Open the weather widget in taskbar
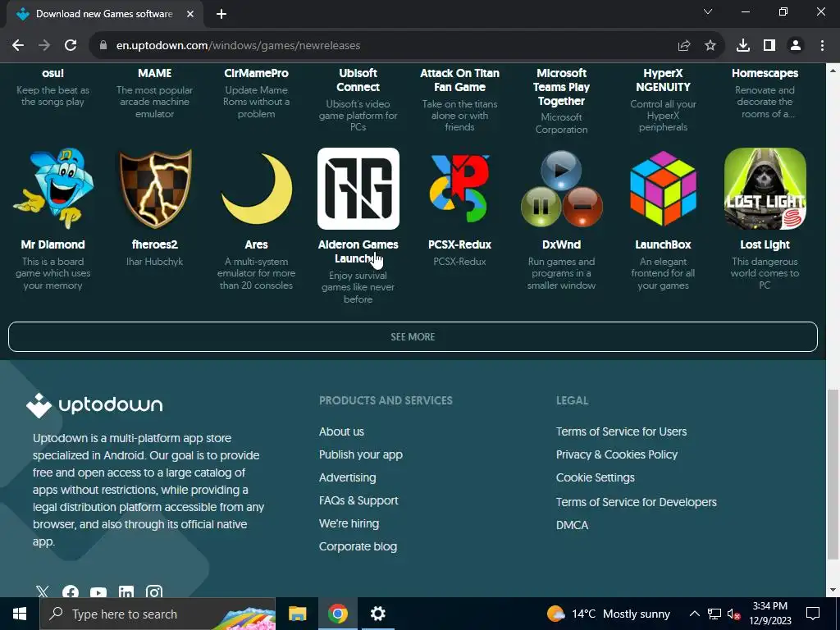 (x=609, y=614)
